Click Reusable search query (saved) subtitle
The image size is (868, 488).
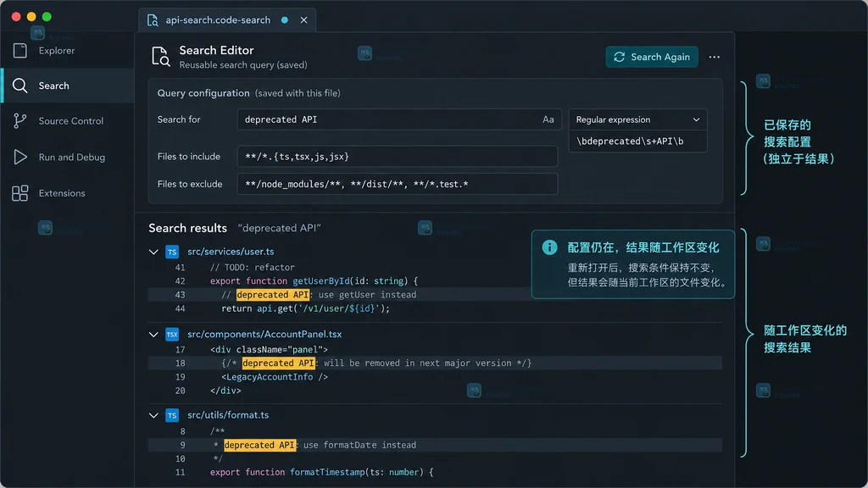click(243, 64)
